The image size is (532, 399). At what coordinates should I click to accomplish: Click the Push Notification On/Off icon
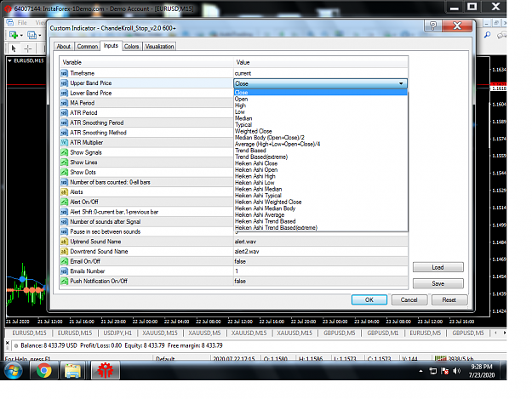point(65,281)
